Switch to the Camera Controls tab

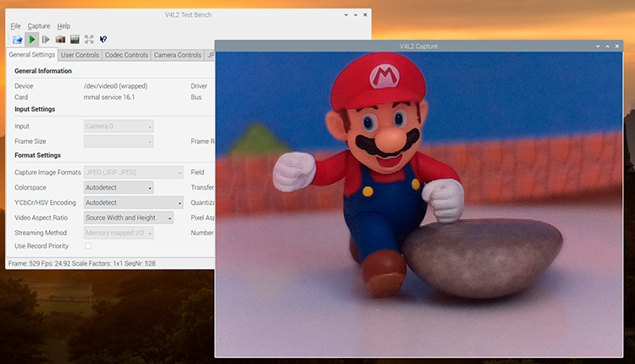tap(177, 55)
